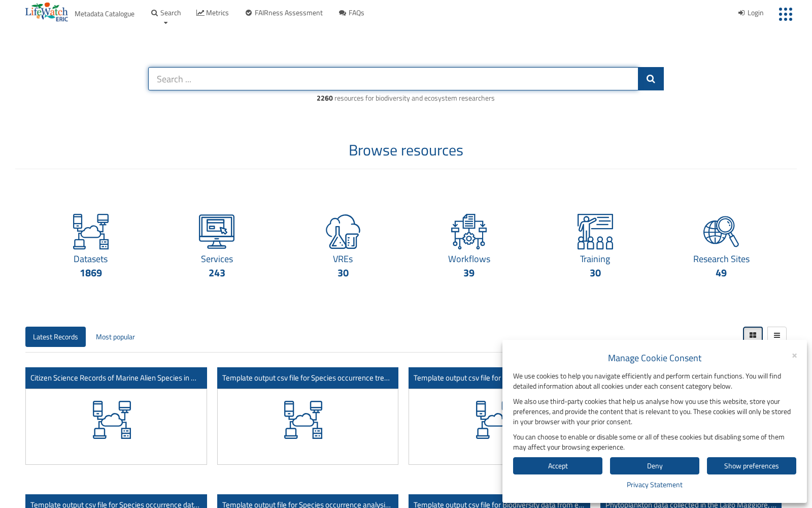Click the LifeWatch ERIC logo
This screenshot has width=812, height=508.
(x=47, y=12)
